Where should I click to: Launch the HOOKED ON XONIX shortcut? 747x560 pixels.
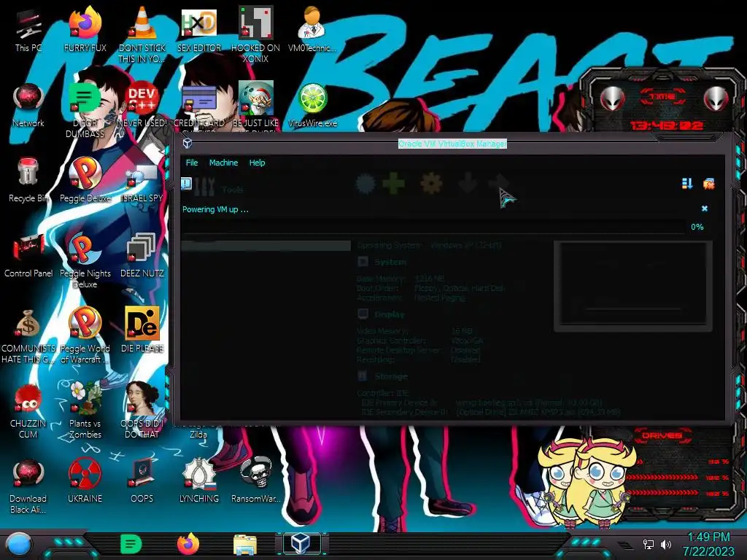256,34
